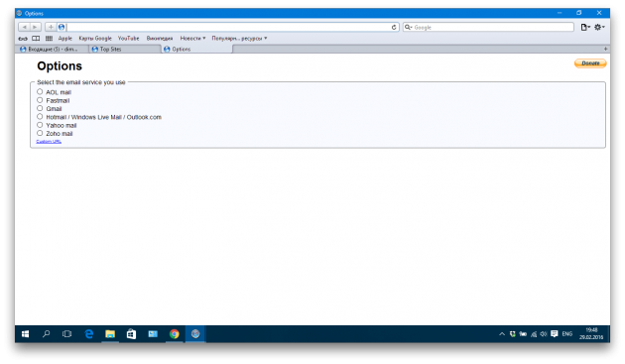Click the Options page heading
The image size is (625, 364).
click(x=60, y=66)
